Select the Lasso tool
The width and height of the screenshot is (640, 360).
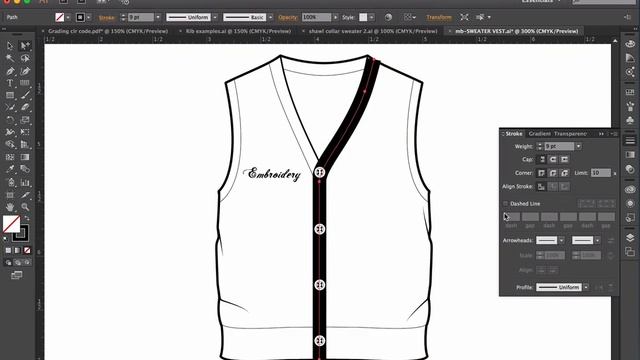click(25, 58)
